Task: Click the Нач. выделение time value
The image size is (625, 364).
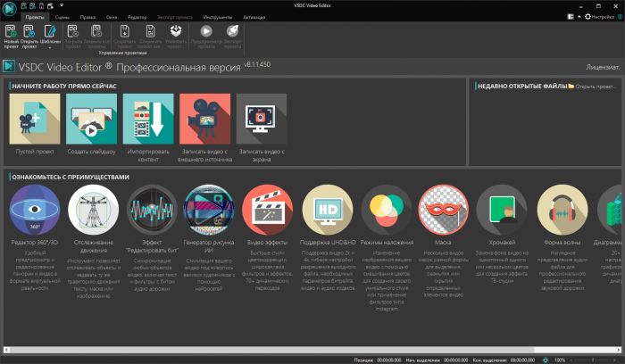Action: click(x=456, y=360)
